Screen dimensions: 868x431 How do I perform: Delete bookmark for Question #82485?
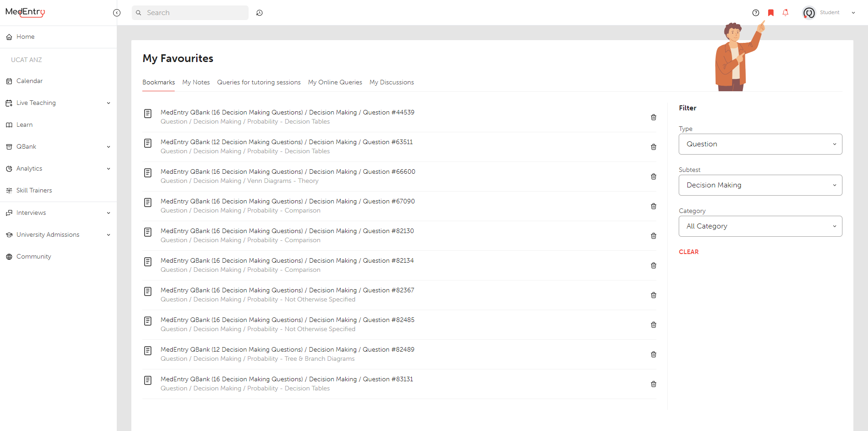[x=654, y=325]
